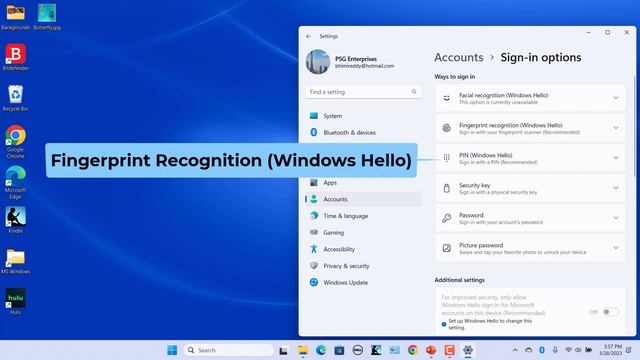Click the Bluetooth icon in the system tray
Image resolution: width=640 pixels, height=360 pixels.
[x=542, y=350]
